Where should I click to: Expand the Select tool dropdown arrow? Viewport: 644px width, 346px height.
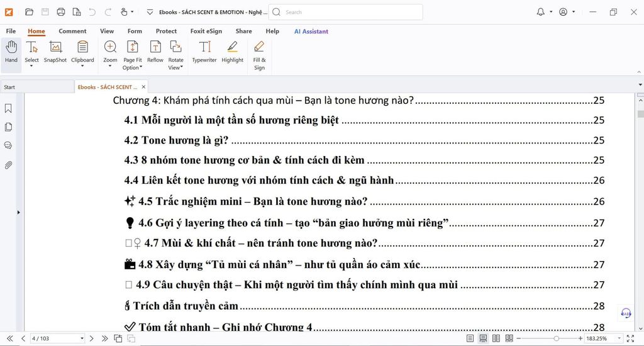[31, 66]
